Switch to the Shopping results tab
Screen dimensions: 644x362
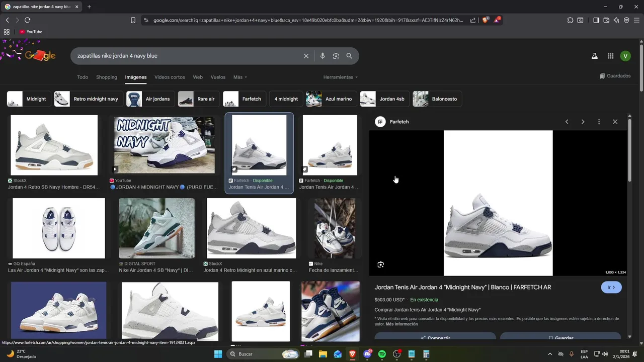107,77
